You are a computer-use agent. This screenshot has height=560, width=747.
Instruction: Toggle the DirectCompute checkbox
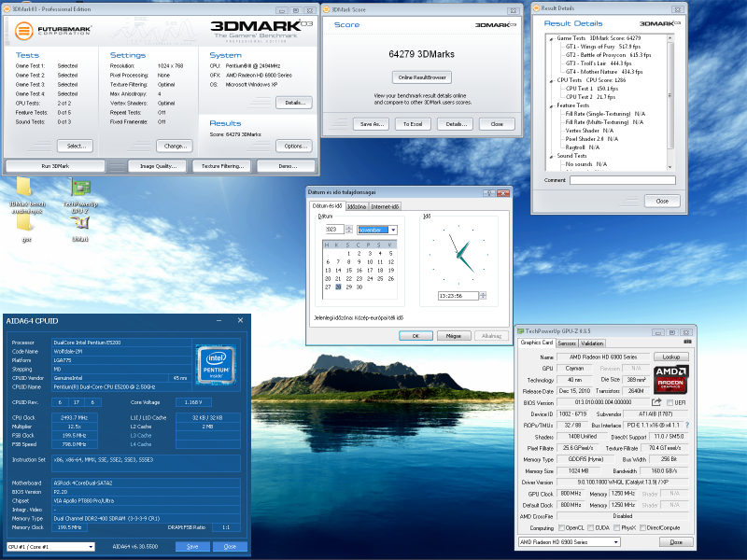click(642, 527)
